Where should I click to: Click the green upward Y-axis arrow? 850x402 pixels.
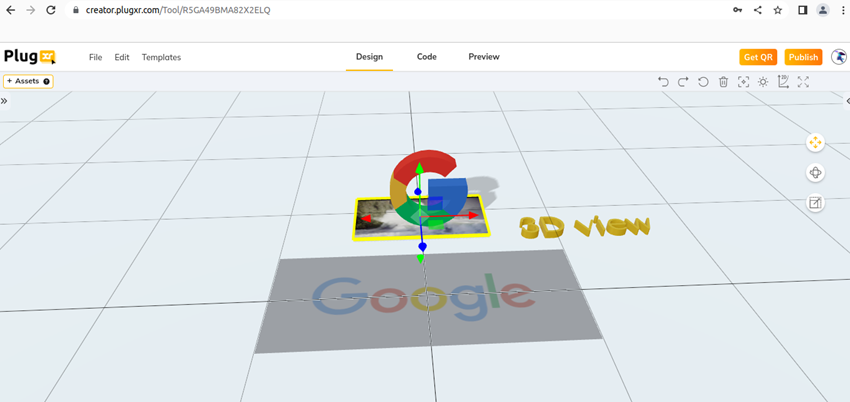(x=418, y=169)
